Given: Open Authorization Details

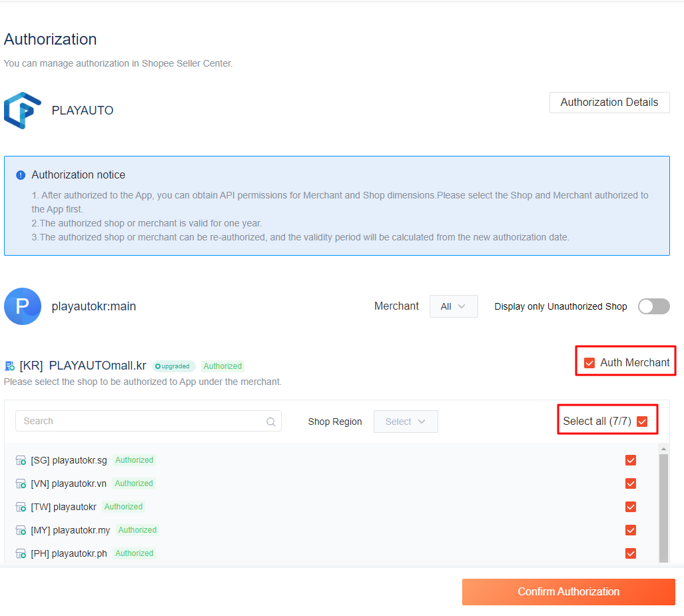Looking at the screenshot, I should pyautogui.click(x=609, y=103).
